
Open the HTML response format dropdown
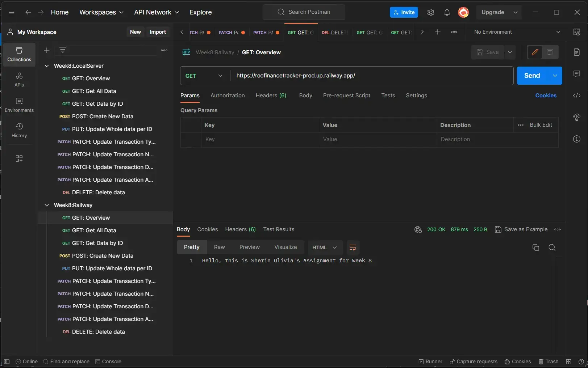pyautogui.click(x=325, y=248)
